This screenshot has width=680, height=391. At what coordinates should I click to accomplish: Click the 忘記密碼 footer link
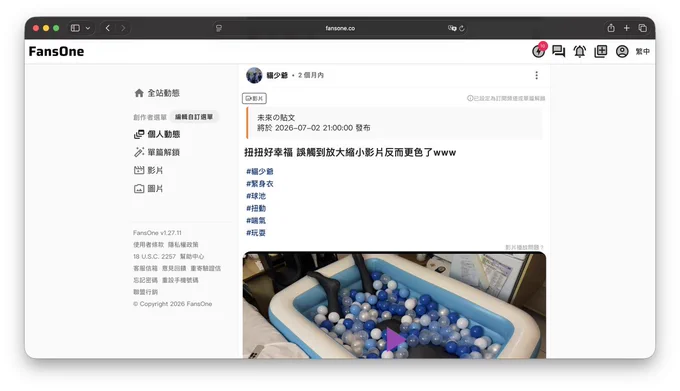coord(145,280)
